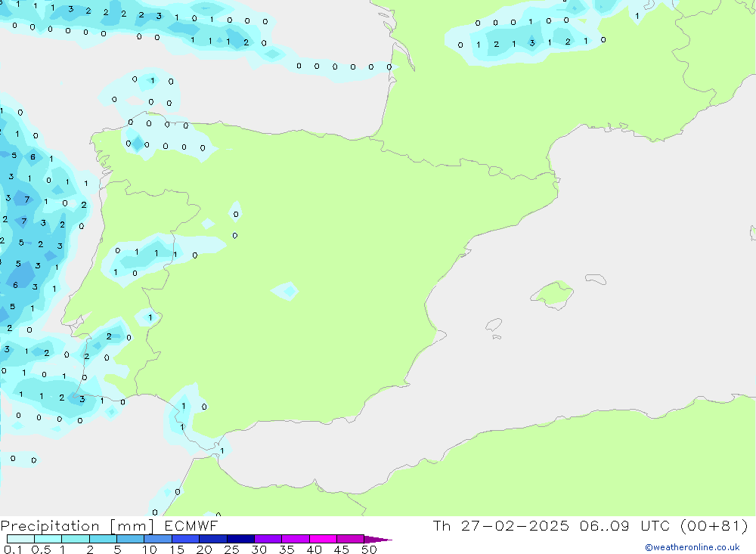Click the '06..09' time range text
This screenshot has width=756, height=554.
pyautogui.click(x=605, y=525)
